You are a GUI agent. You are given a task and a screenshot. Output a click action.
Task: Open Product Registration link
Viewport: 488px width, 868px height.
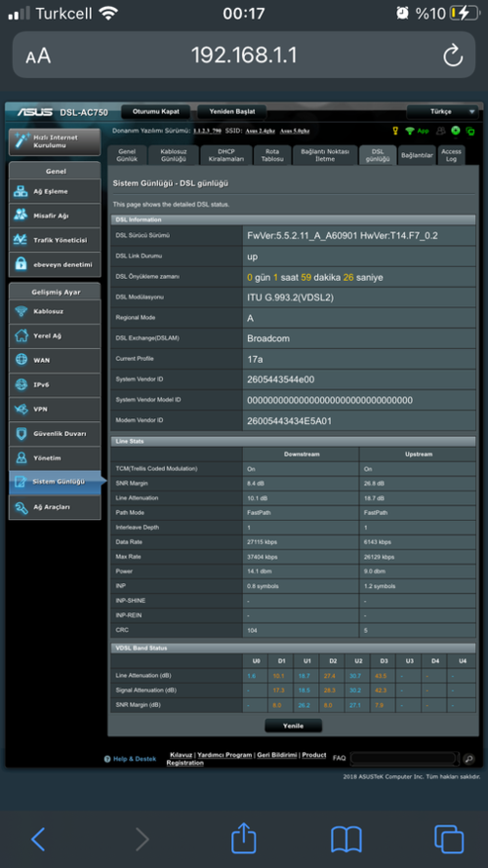pyautogui.click(x=313, y=755)
